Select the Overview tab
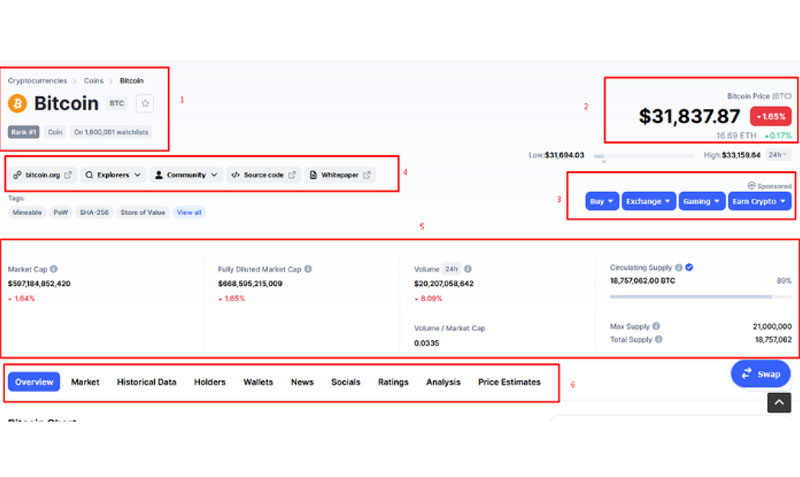The height and width of the screenshot is (477, 800). (34, 382)
